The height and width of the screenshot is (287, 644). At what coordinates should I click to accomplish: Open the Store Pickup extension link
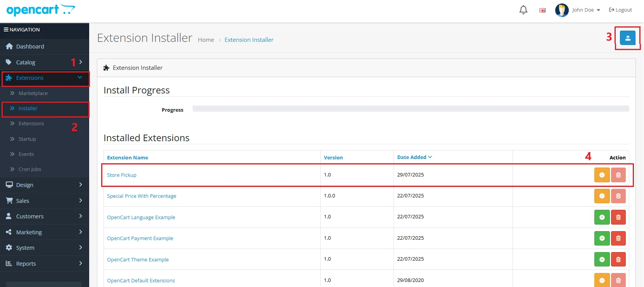tap(122, 175)
